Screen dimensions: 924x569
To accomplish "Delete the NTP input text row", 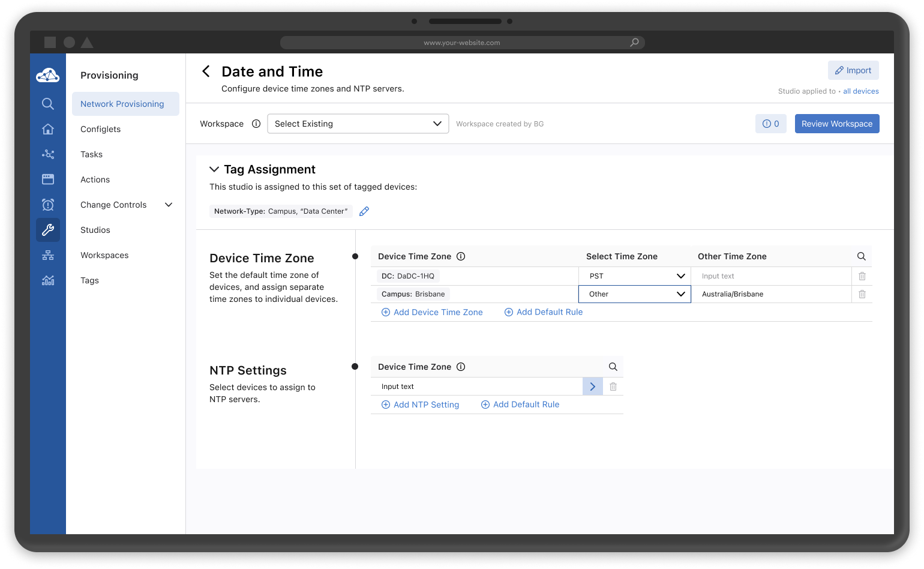I will pos(613,387).
